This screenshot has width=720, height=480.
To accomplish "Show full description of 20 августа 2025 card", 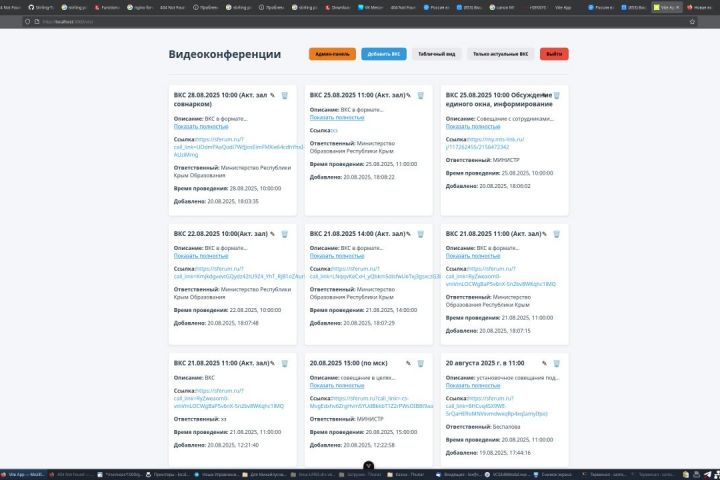I will point(473,386).
